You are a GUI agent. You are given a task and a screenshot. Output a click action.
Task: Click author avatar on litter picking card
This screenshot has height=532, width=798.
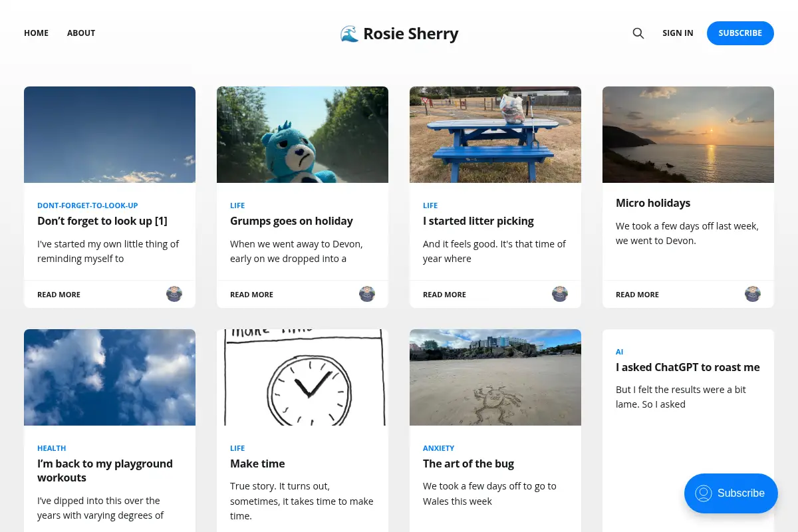pyautogui.click(x=560, y=294)
